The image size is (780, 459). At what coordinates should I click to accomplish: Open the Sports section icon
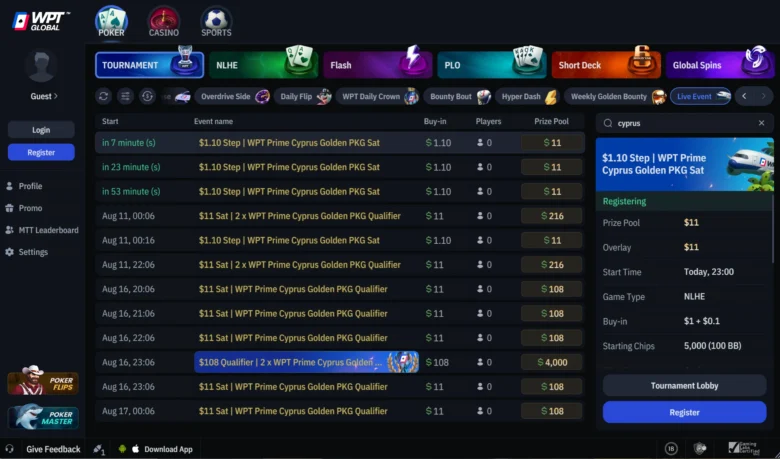pos(216,22)
